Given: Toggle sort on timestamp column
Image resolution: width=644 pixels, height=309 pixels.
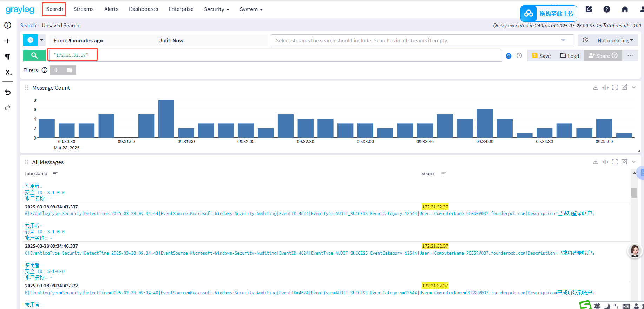Looking at the screenshot, I should [x=55, y=174].
